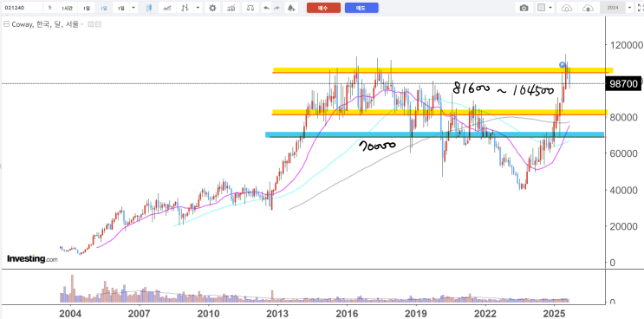
Task: Click the blue 매도 sell button
Action: (x=361, y=8)
